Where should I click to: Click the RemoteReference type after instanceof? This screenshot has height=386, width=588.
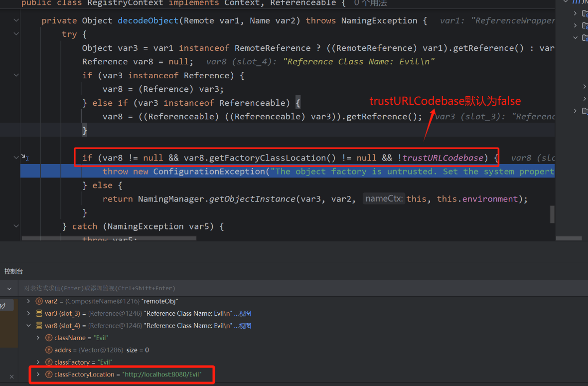pyautogui.click(x=272, y=48)
